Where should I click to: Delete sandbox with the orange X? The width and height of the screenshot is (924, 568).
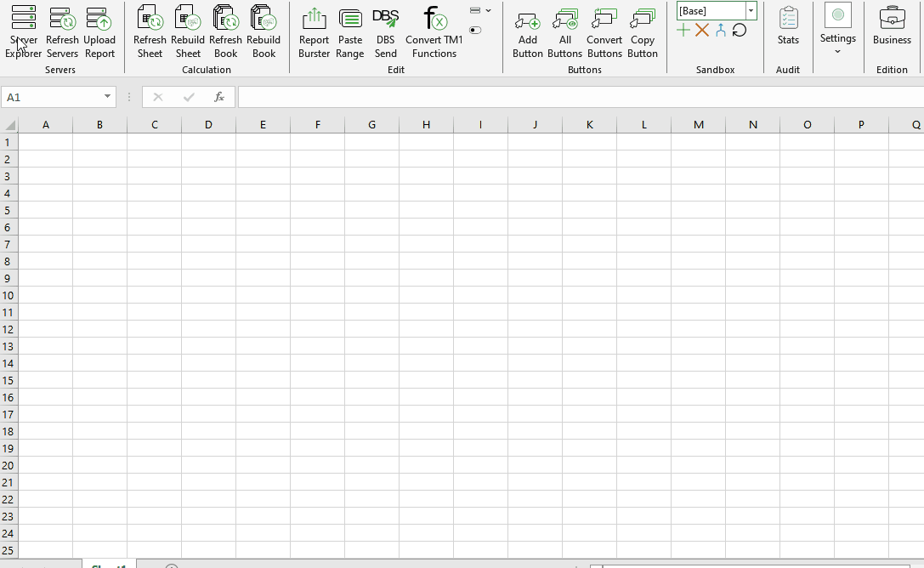pos(702,31)
